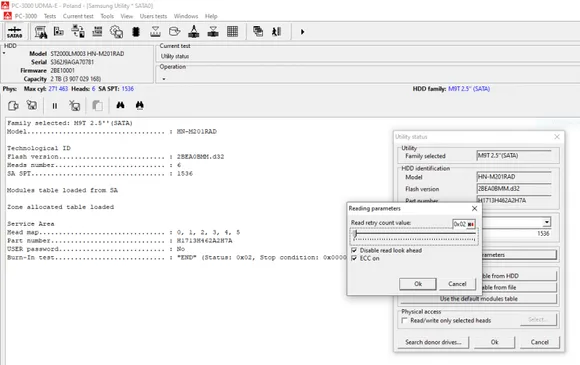The image size is (580, 365).
Task: Click the transfer arrows toolbar icon
Action: coord(78,32)
